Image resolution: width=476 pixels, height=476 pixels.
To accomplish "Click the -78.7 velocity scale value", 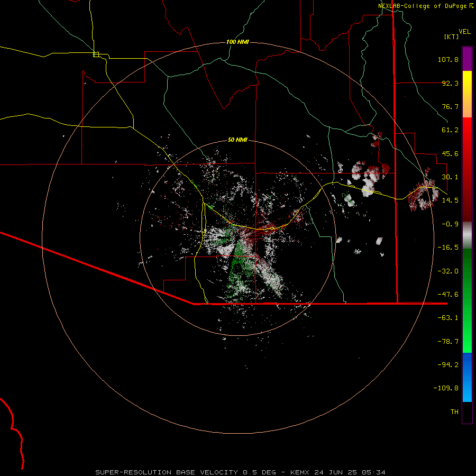I will coord(448,342).
